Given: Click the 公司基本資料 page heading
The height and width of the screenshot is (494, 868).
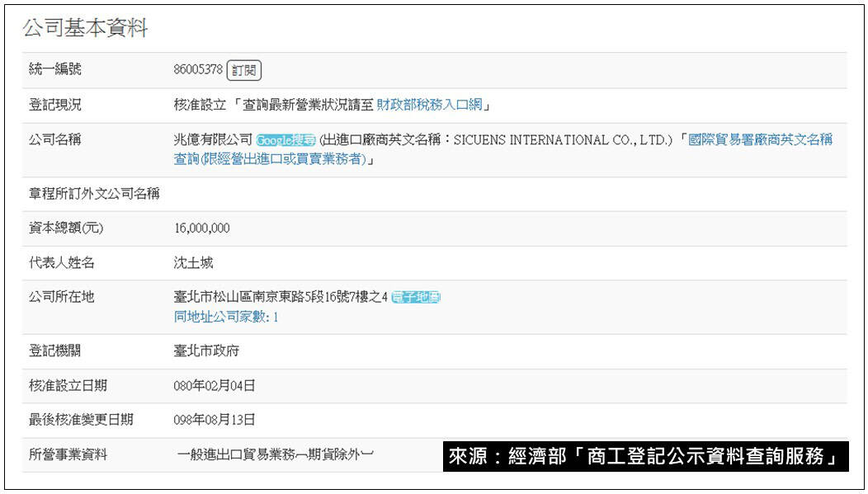Looking at the screenshot, I should coord(85,29).
